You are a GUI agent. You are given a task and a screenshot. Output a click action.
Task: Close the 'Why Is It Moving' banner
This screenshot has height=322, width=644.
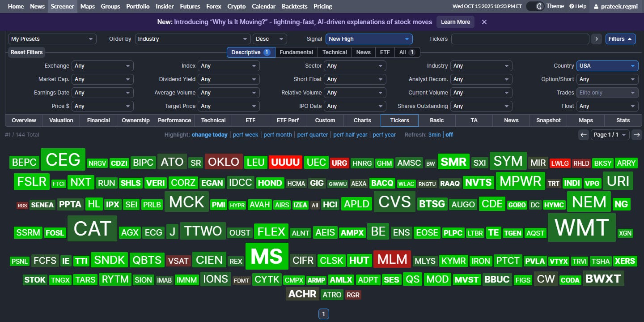(x=484, y=21)
